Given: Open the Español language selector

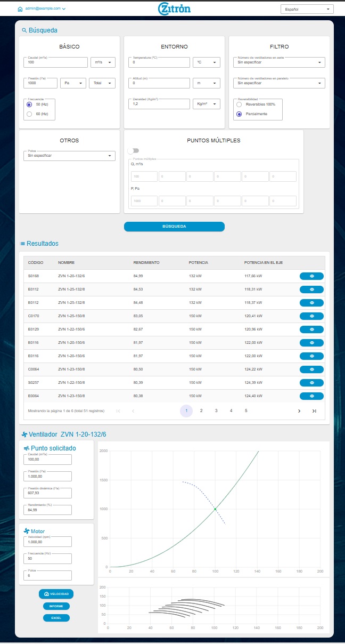Looking at the screenshot, I should coord(307,9).
